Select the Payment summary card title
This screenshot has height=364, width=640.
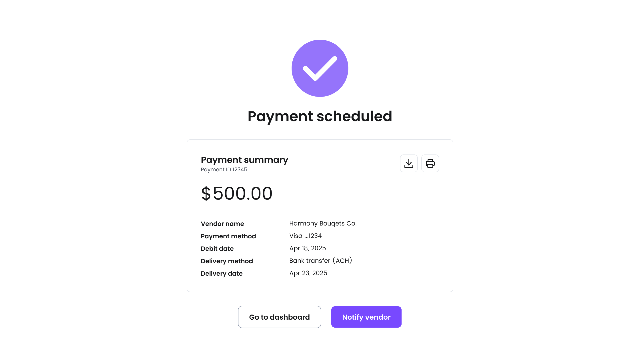pyautogui.click(x=244, y=160)
